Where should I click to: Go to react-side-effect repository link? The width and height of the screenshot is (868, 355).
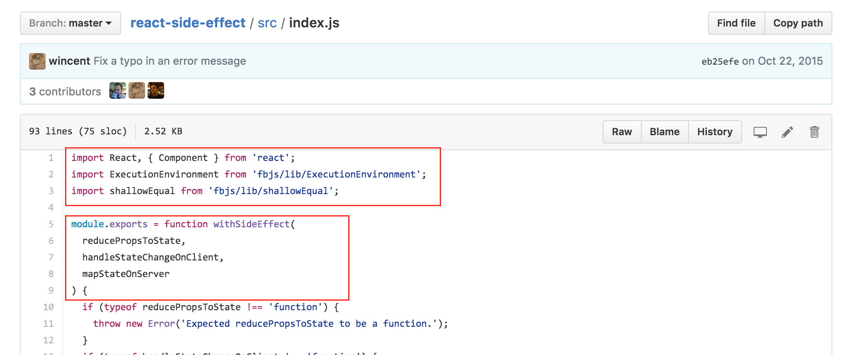pyautogui.click(x=188, y=23)
